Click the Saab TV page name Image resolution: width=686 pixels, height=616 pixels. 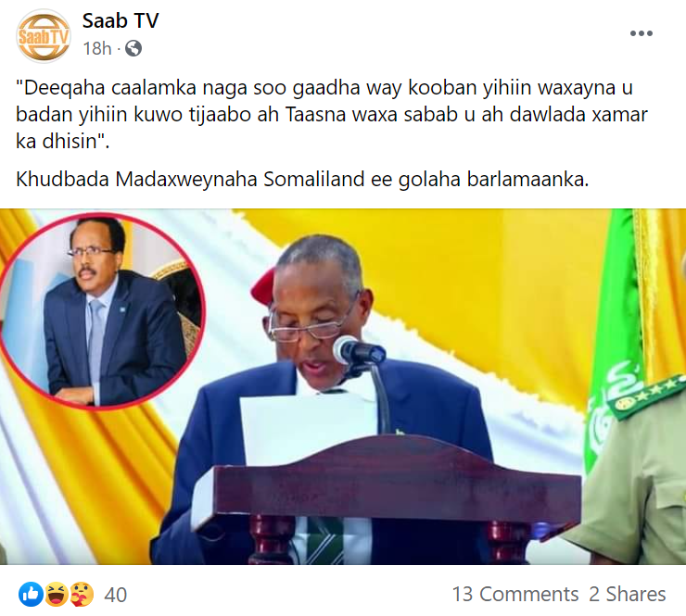click(121, 21)
